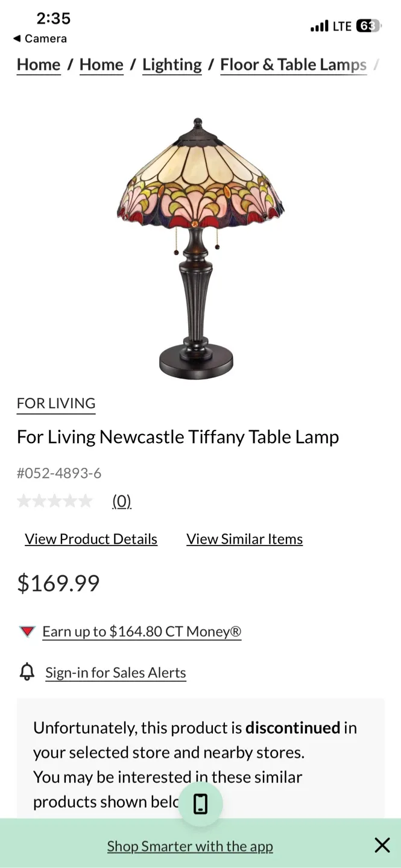Select the first rating star
Screen dimensions: 401x868
(26, 500)
